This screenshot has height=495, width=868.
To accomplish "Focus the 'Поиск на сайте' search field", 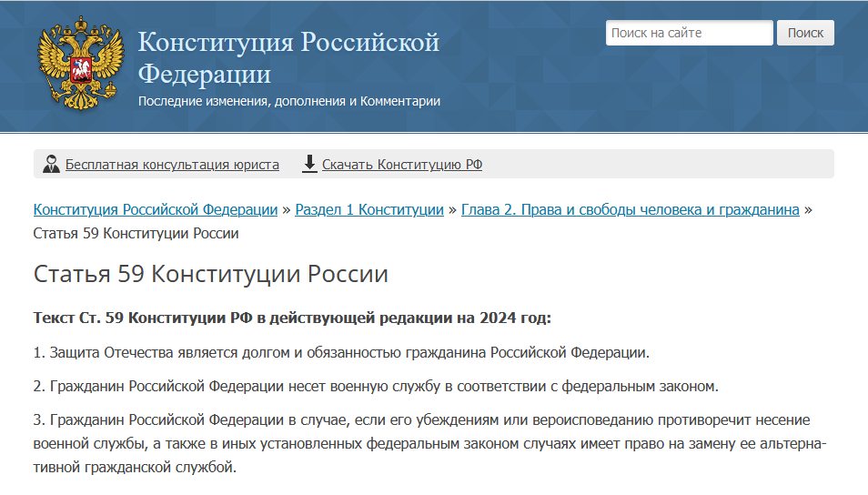I will click(x=689, y=33).
